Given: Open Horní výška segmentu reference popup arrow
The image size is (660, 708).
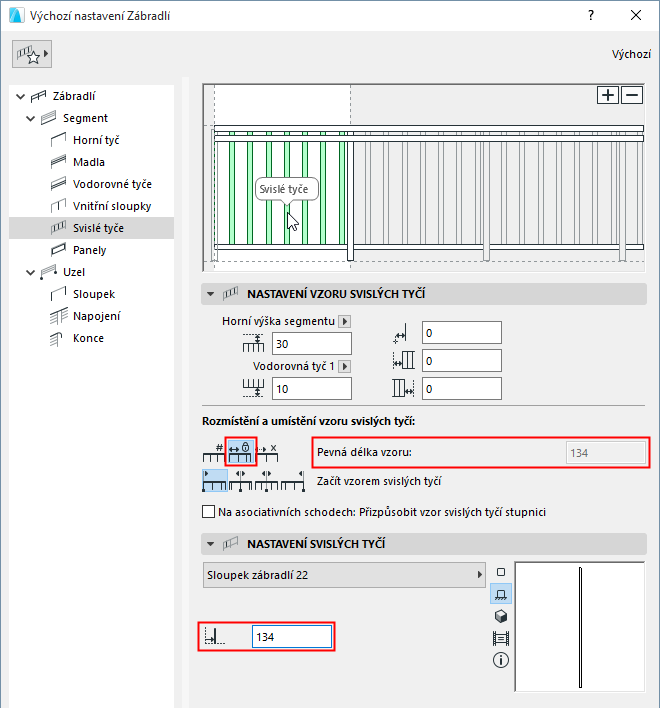Looking at the screenshot, I should pyautogui.click(x=344, y=321).
